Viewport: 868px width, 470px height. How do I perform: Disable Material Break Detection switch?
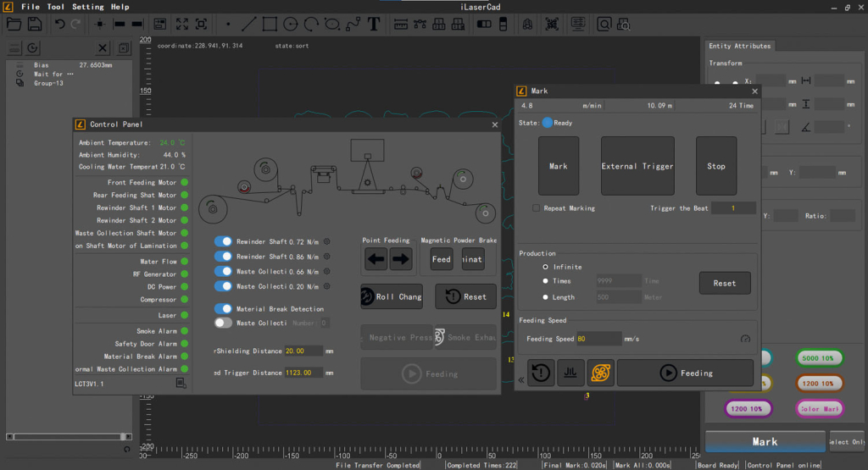[223, 308]
